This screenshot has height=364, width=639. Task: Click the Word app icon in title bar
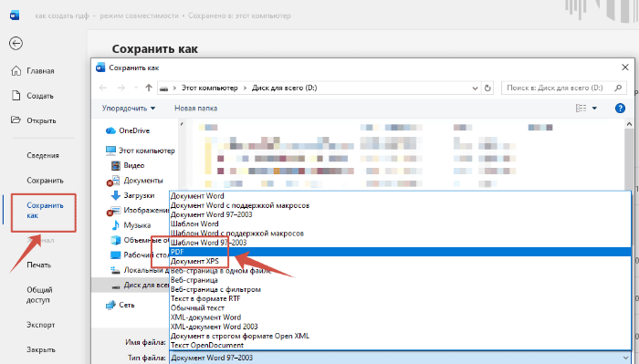pyautogui.click(x=15, y=16)
